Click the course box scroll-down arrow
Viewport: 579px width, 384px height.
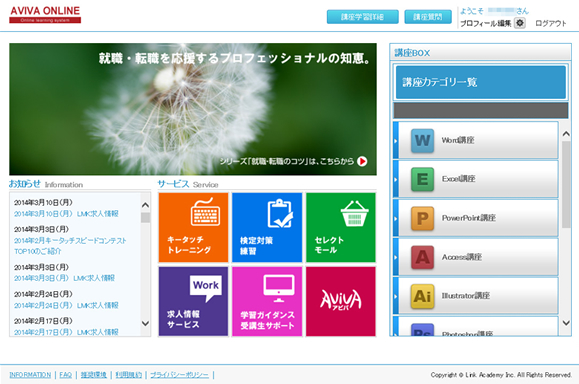(566, 323)
